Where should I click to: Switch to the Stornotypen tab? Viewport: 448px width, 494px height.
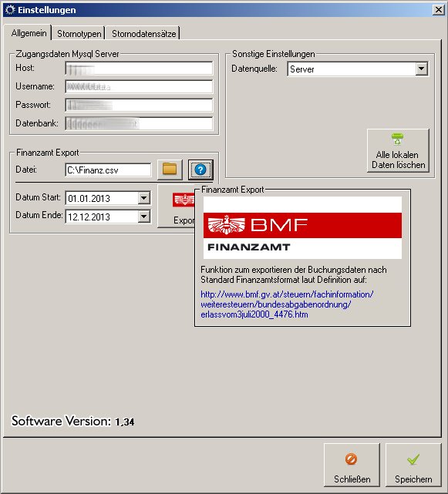click(x=79, y=33)
